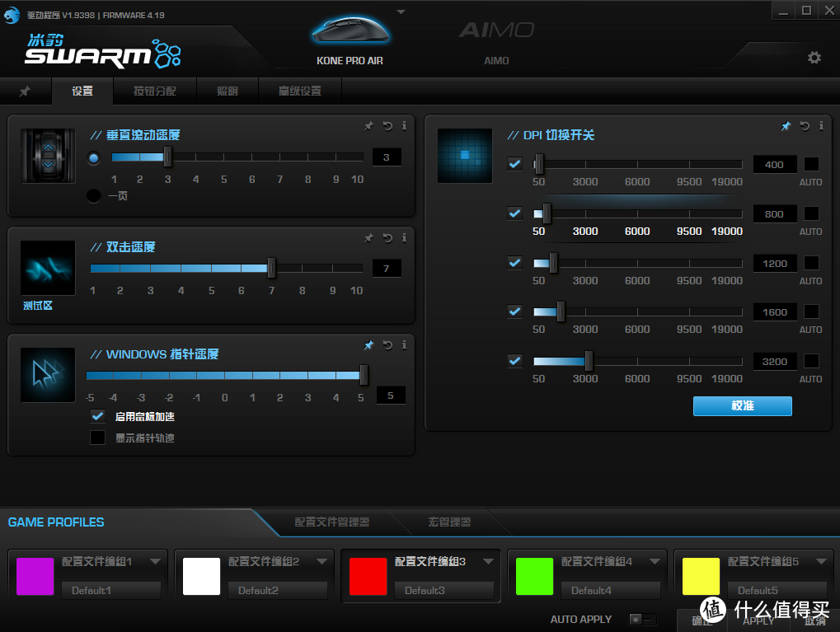
Task: Click the DPI grid illustration
Action: 465,156
